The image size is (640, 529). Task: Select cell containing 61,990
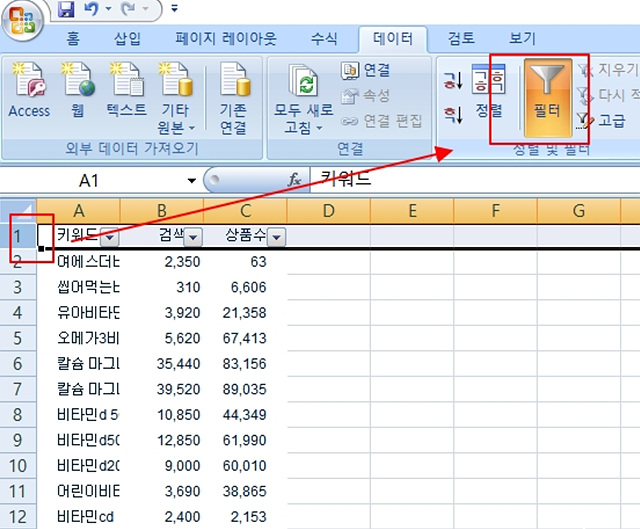point(245,440)
